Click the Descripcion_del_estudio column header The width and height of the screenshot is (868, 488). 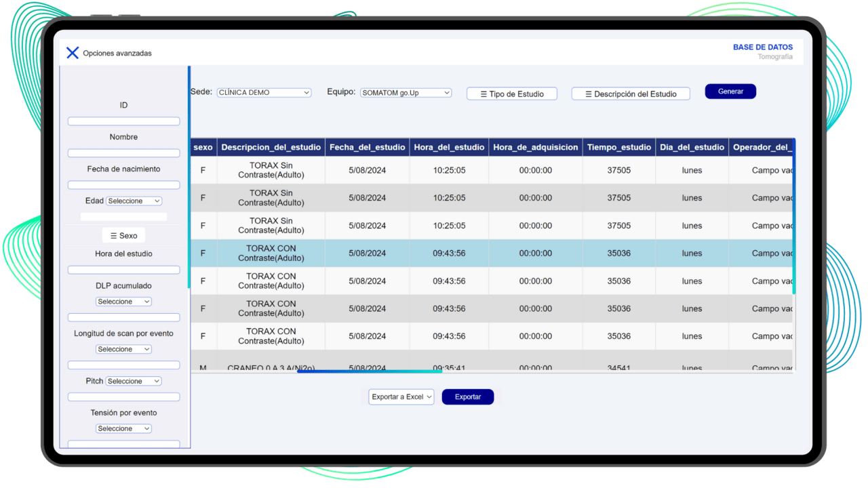[x=271, y=147]
